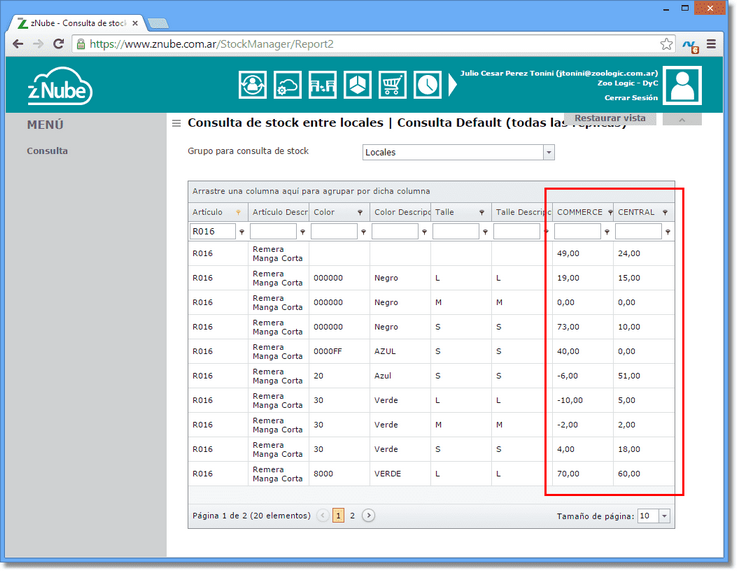Click the Artículo filter field containing R016
737x571 pixels.
point(212,231)
